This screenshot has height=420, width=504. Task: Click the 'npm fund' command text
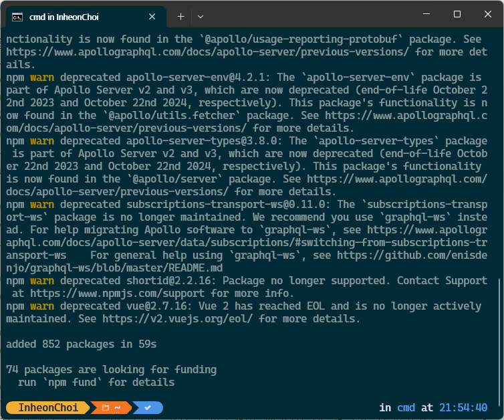[x=72, y=382]
